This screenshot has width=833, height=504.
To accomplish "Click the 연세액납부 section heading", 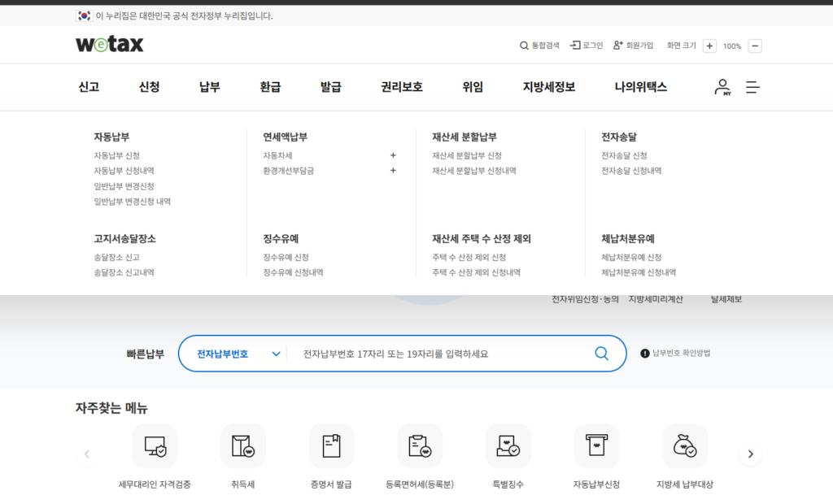I will pos(286,137).
